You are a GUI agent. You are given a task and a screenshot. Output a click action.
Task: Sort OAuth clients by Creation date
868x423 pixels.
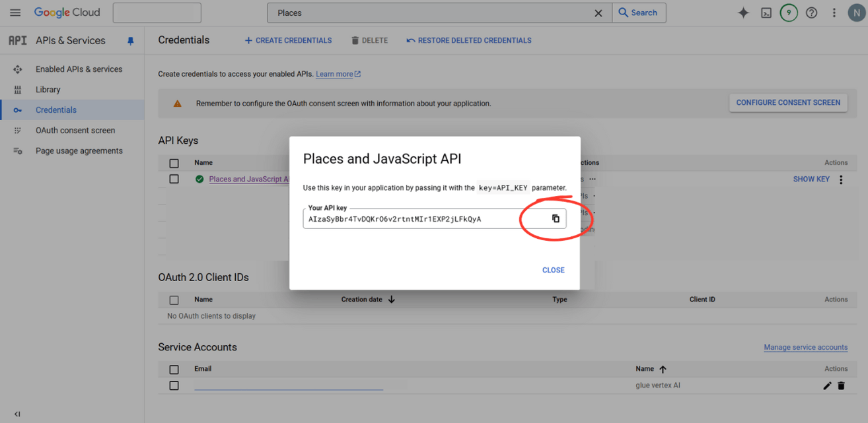click(x=368, y=299)
